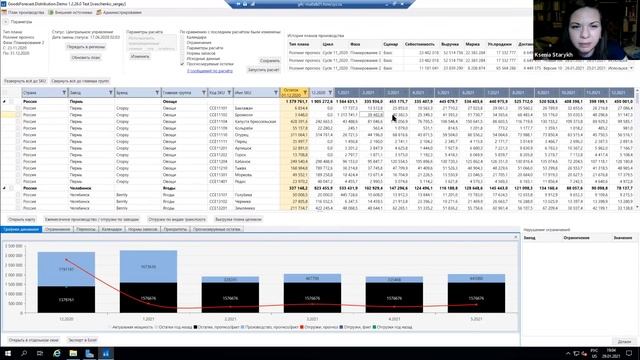Toggle Производство, прогноз/факт blue legend swatch
The width and height of the screenshot is (640, 360).
242,327
